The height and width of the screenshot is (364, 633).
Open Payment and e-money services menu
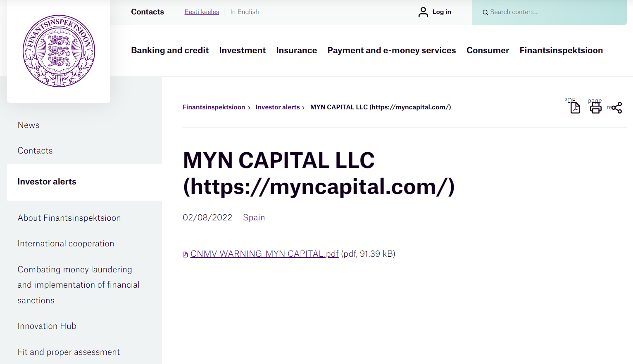coord(391,50)
